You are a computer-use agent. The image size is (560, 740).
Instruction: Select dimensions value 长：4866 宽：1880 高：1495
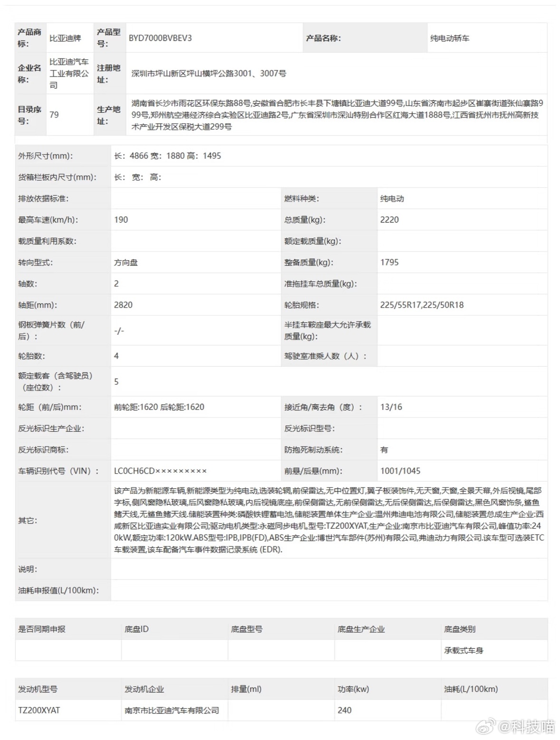point(167,156)
